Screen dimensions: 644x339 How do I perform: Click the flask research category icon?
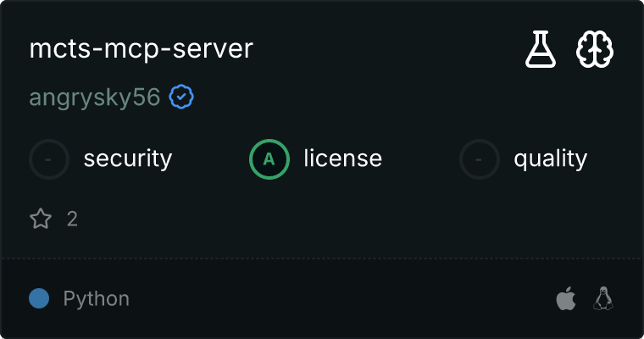pyautogui.click(x=541, y=51)
